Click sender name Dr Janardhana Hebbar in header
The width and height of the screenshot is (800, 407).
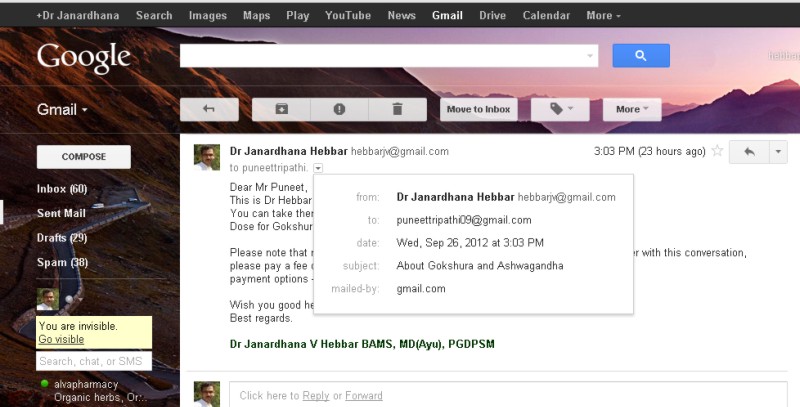click(289, 151)
